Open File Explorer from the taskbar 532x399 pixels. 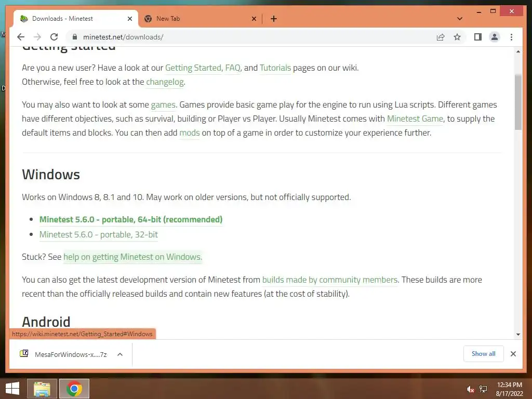(x=42, y=389)
